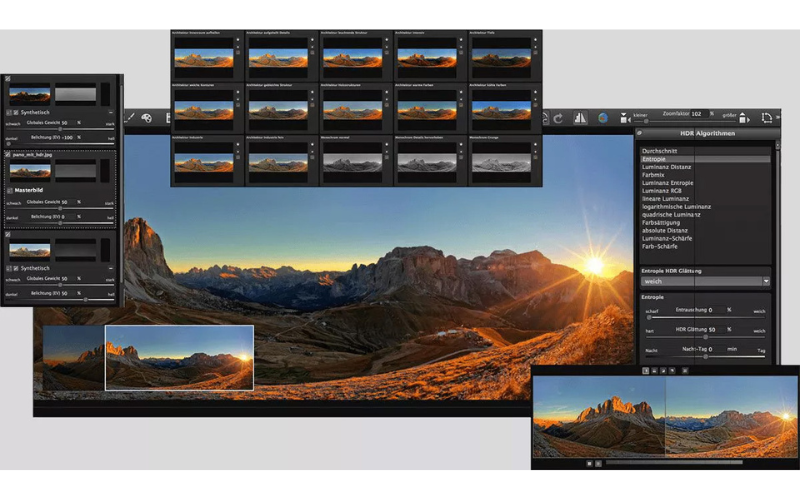The width and height of the screenshot is (800, 500).
Task: Toggle the top checkbox of first exposure image
Action: (x=8, y=79)
